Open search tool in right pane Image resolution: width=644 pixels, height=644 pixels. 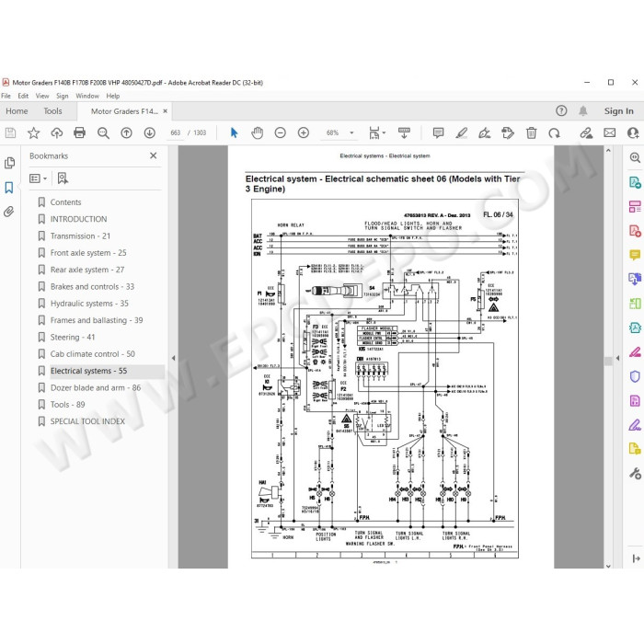point(635,157)
